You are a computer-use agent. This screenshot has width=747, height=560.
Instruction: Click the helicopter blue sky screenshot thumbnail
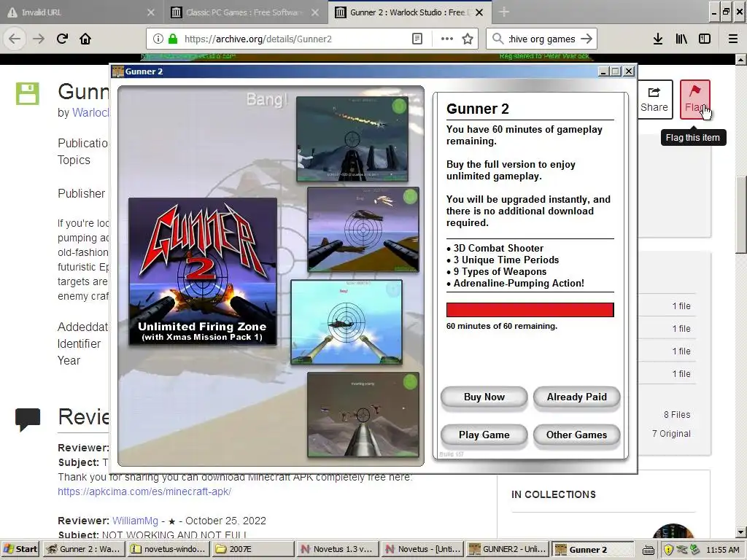pyautogui.click(x=347, y=322)
